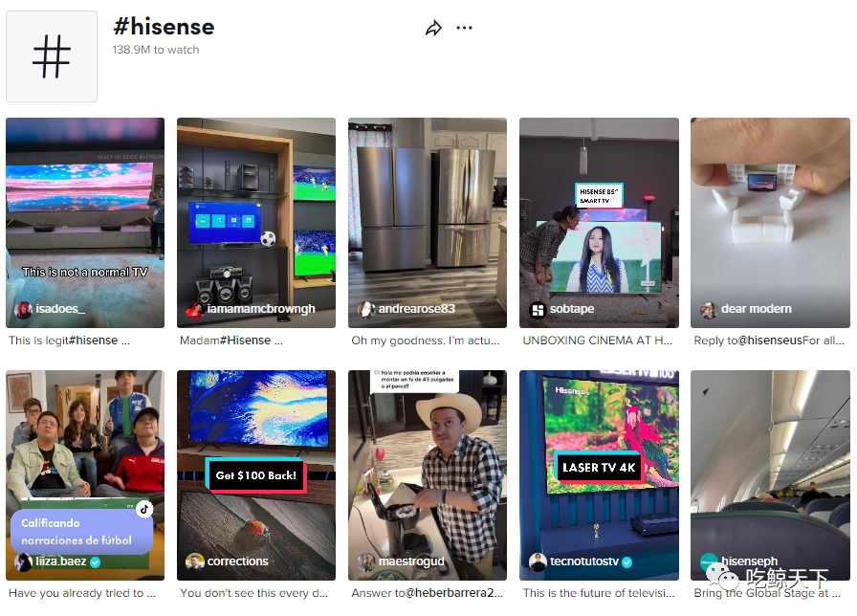Click the large hashtag symbol tile

52,56
